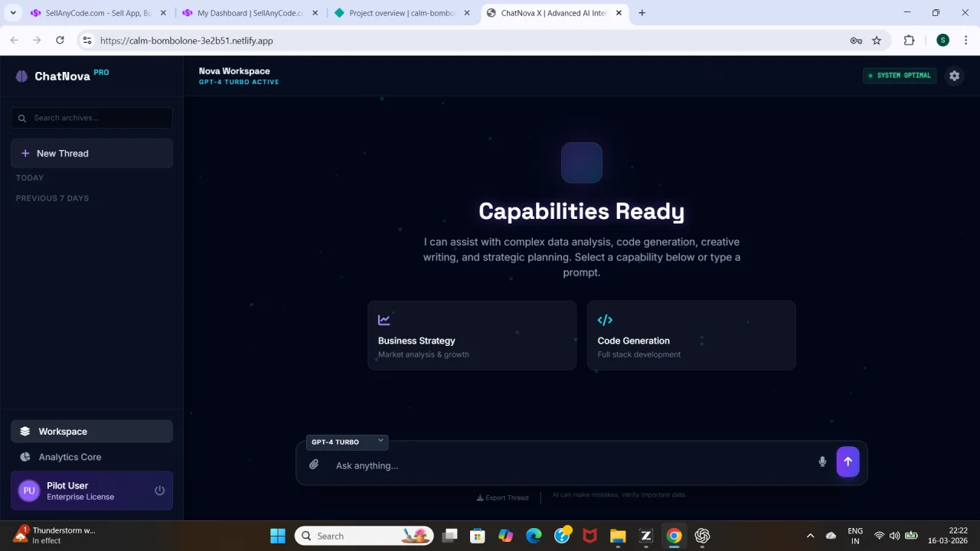
Task: View site information icon in address bar
Action: [x=87, y=41]
